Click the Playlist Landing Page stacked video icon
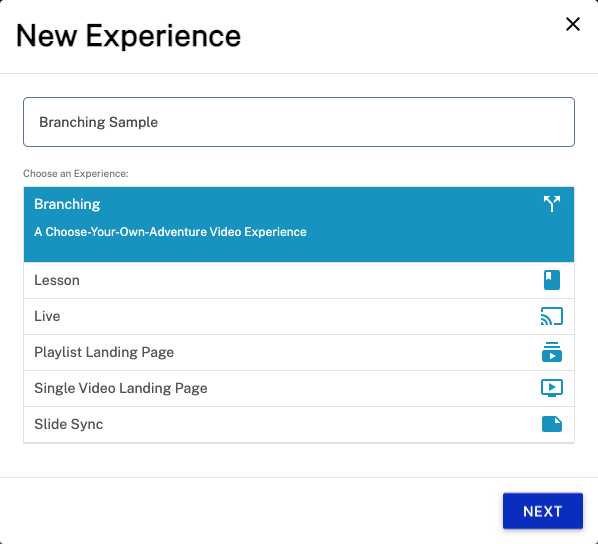The width and height of the screenshot is (598, 544). (x=551, y=352)
